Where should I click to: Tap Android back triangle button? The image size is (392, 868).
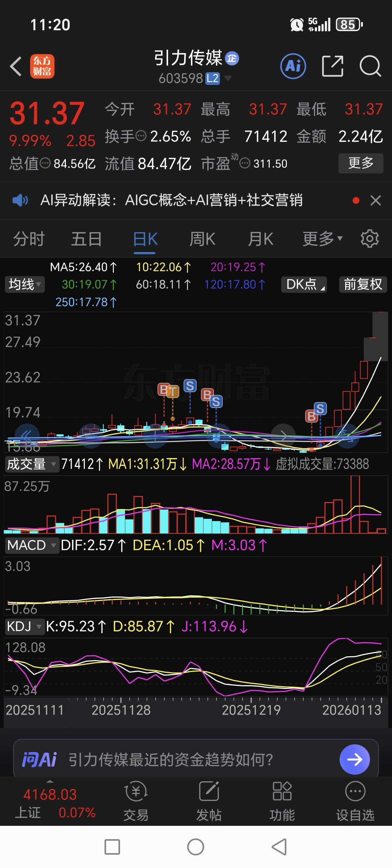(279, 847)
